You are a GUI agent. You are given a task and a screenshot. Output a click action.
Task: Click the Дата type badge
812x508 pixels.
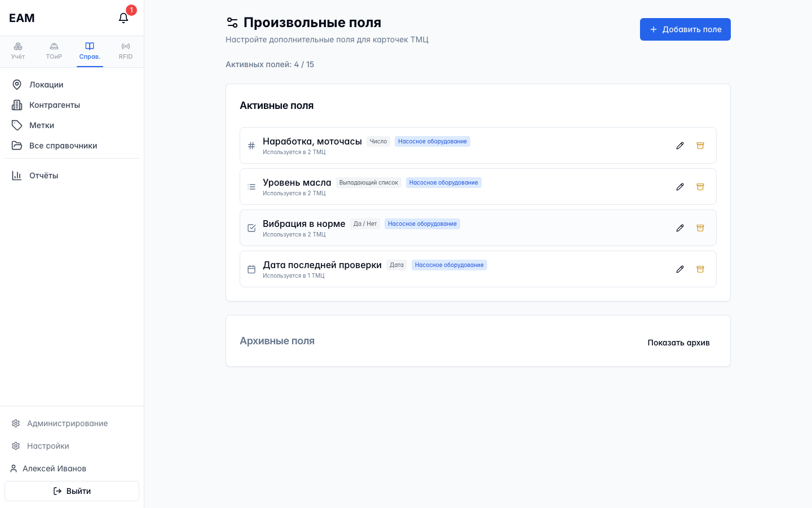[396, 265]
